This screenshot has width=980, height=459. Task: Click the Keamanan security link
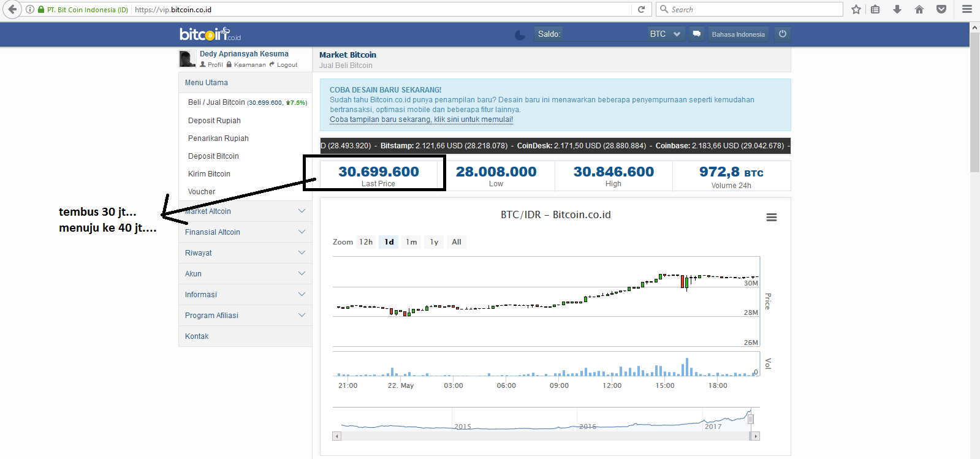pyautogui.click(x=246, y=64)
